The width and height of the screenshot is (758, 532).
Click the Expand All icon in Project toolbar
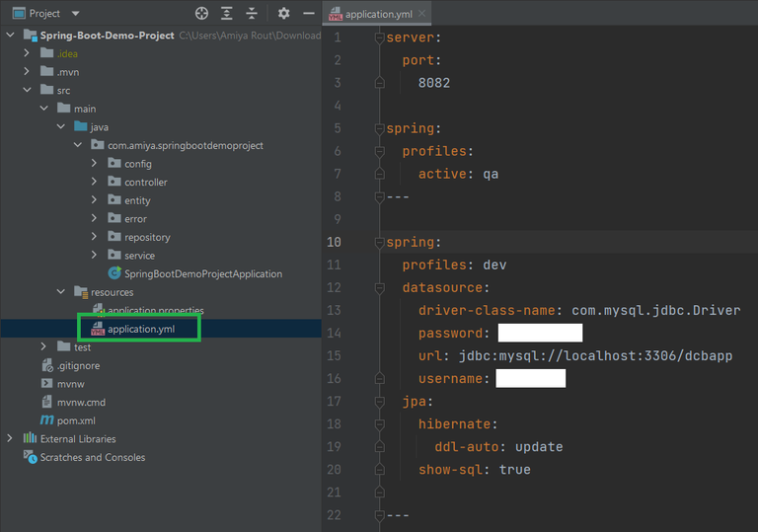(227, 14)
